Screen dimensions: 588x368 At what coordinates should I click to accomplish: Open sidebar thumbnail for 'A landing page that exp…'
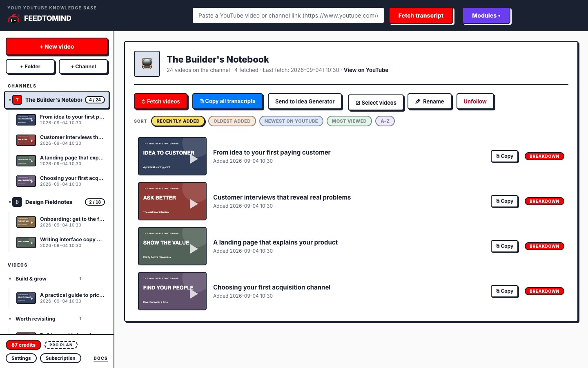[26, 161]
